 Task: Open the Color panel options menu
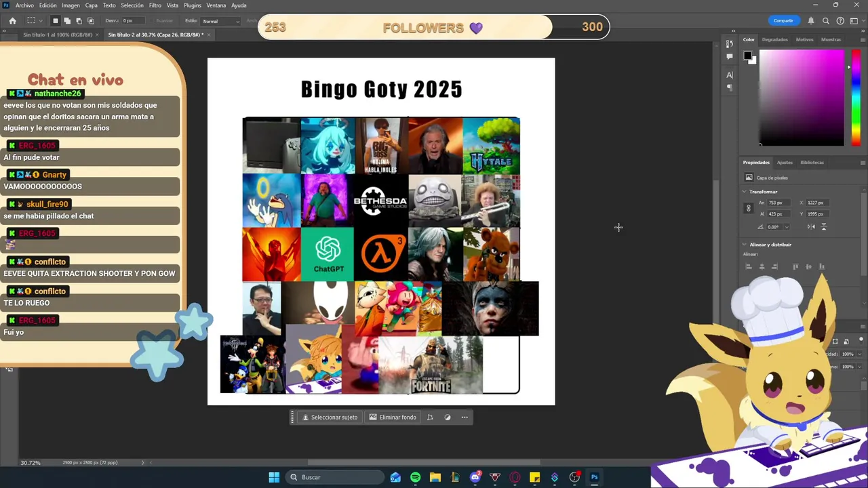(x=863, y=40)
